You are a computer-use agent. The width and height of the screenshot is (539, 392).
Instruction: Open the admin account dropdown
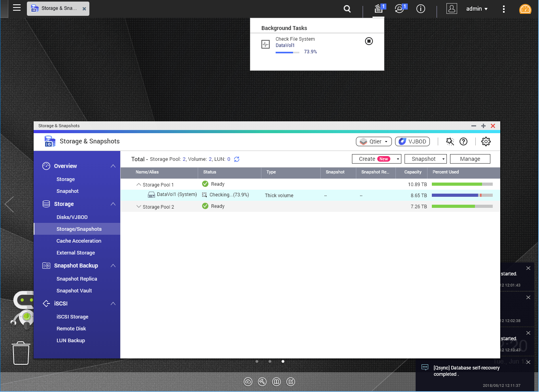pos(477,8)
